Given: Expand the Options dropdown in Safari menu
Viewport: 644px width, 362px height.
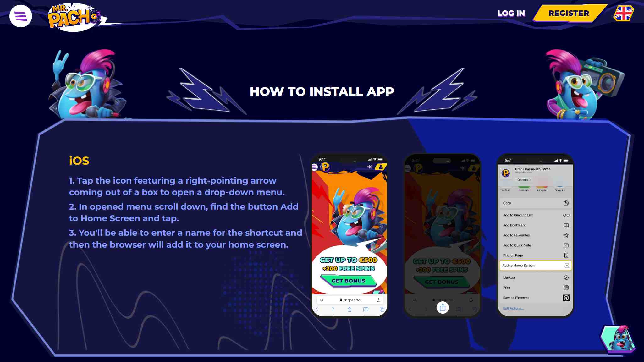Looking at the screenshot, I should click(524, 179).
